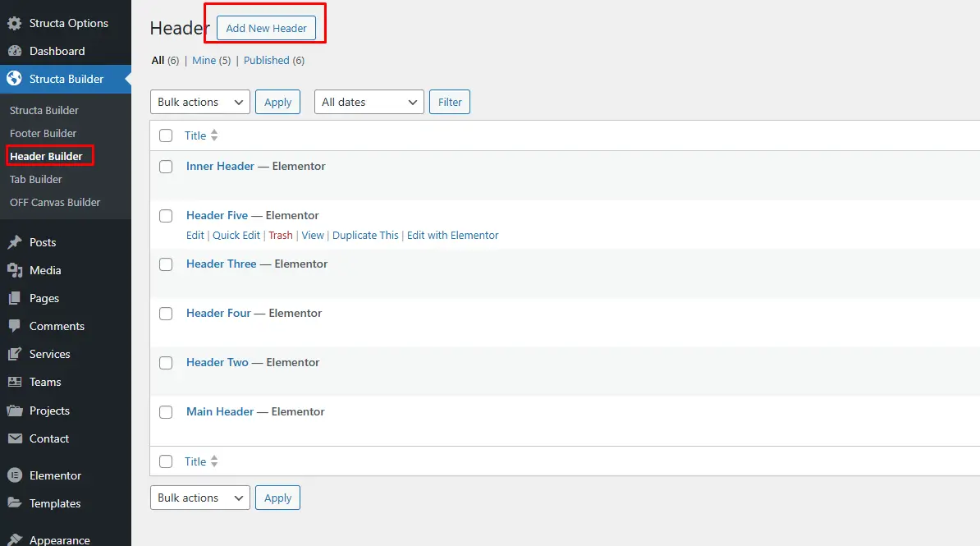Check the bottom select-all Title checkbox
Image resolution: width=980 pixels, height=546 pixels.
point(166,461)
